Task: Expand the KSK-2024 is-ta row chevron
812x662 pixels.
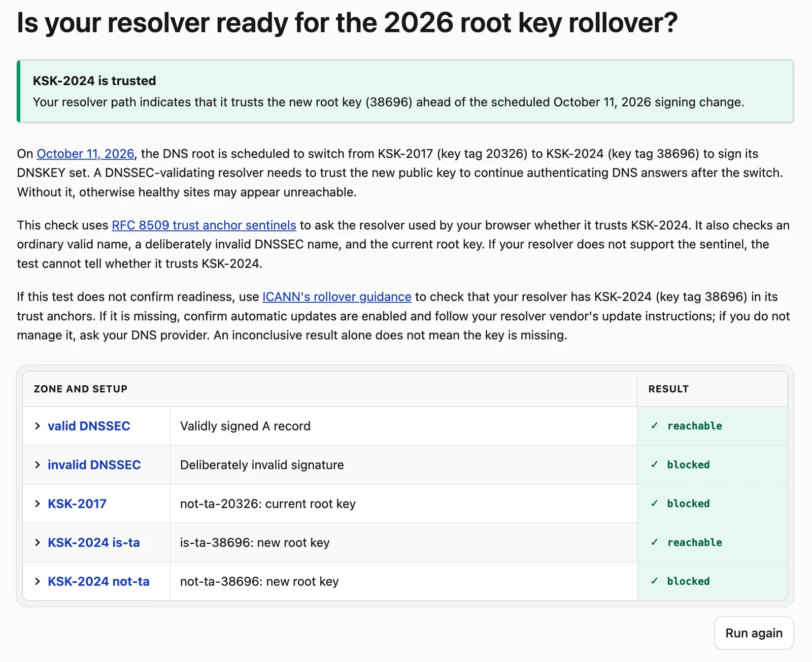Action: click(37, 543)
